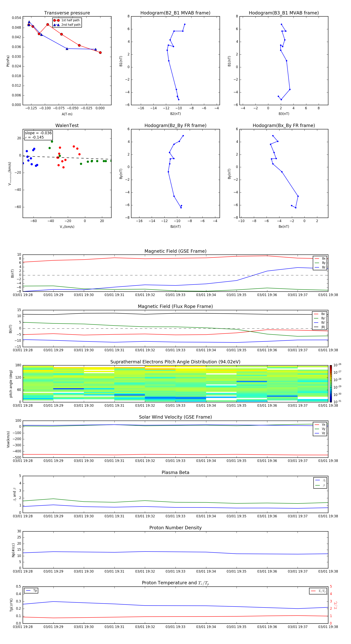
Task: Select 'Solar Wind Velocity (GSE Frame)' title
Action: pos(175,417)
